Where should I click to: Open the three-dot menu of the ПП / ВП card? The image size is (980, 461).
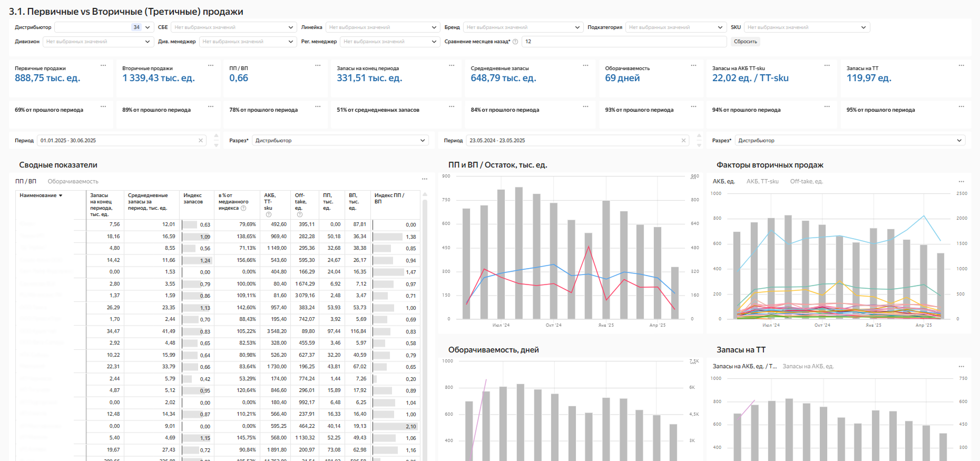pyautogui.click(x=318, y=65)
